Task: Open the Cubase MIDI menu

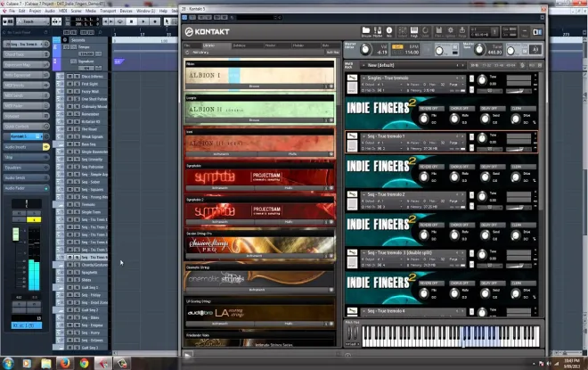Action: tap(62, 11)
